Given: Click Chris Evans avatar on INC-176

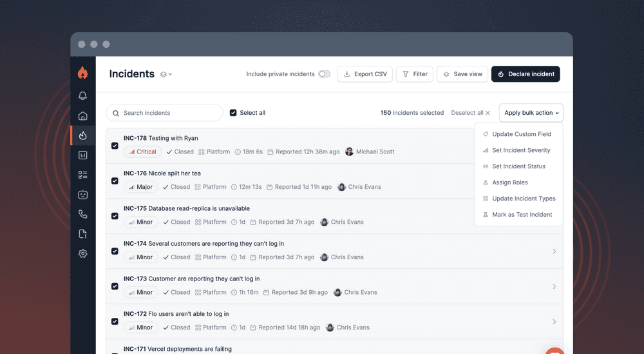Looking at the screenshot, I should [341, 186].
